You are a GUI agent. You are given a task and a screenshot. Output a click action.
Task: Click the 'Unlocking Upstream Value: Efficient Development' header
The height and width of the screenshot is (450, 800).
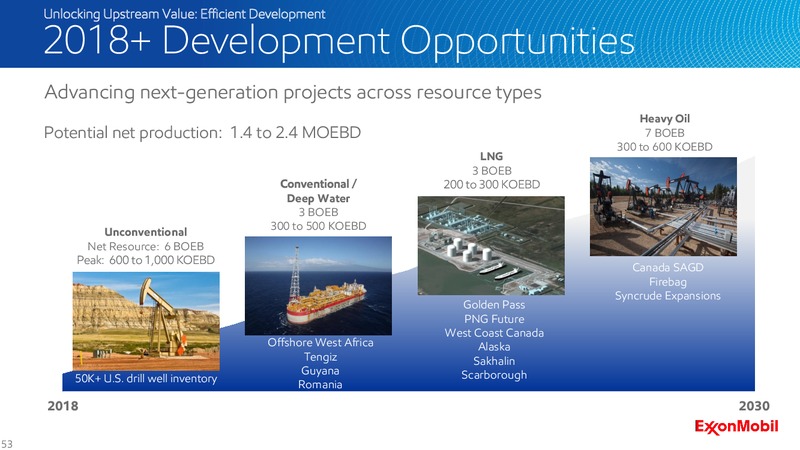[x=184, y=14]
